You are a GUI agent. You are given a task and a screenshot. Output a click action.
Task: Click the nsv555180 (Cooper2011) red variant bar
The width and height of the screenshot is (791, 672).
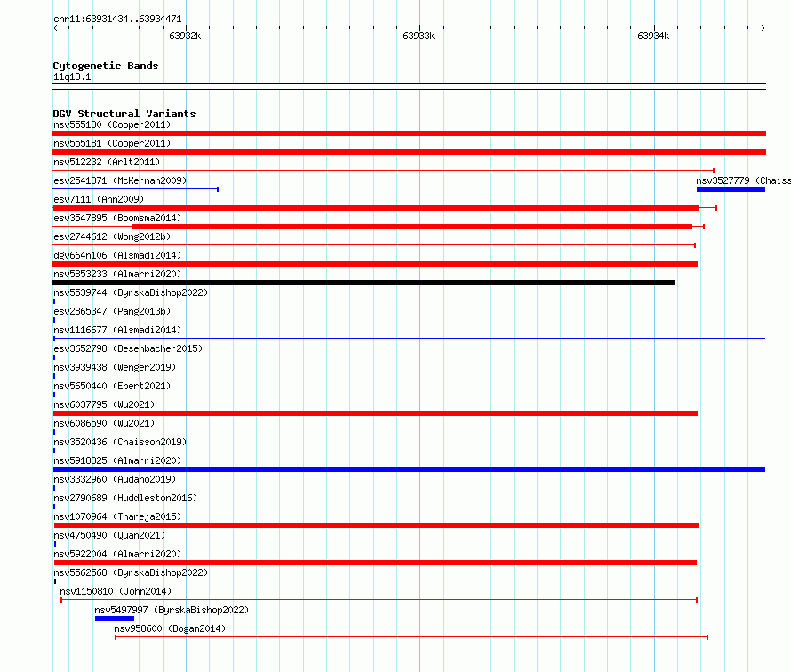pos(409,133)
